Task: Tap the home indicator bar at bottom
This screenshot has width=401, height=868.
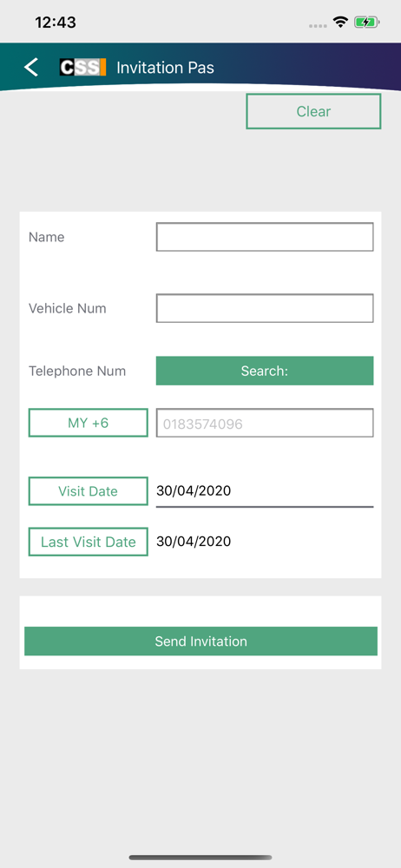Action: coord(200,858)
